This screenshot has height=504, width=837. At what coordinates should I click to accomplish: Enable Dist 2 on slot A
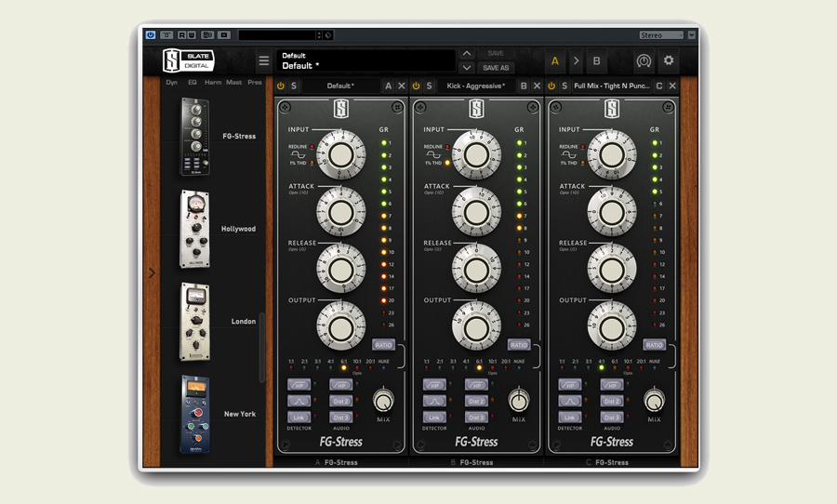(341, 401)
